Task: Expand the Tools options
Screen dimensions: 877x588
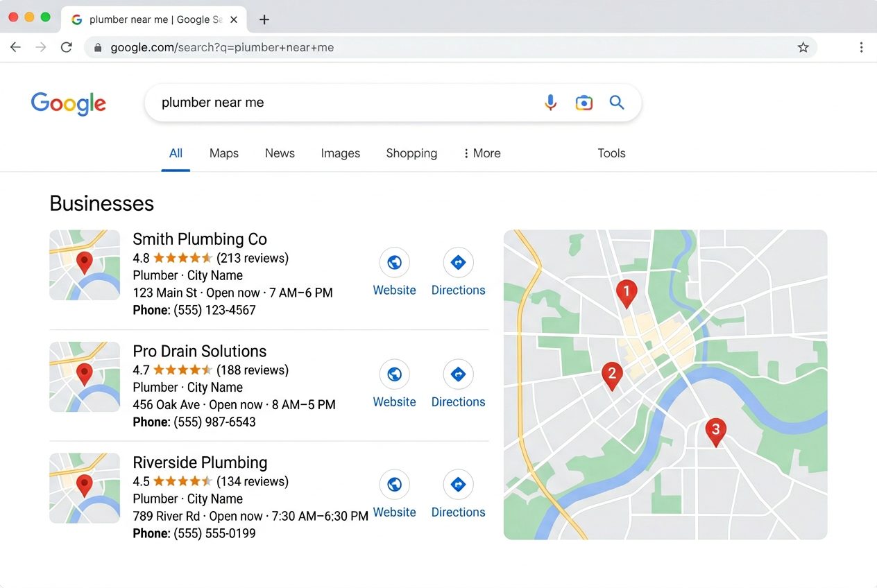Action: pyautogui.click(x=611, y=153)
